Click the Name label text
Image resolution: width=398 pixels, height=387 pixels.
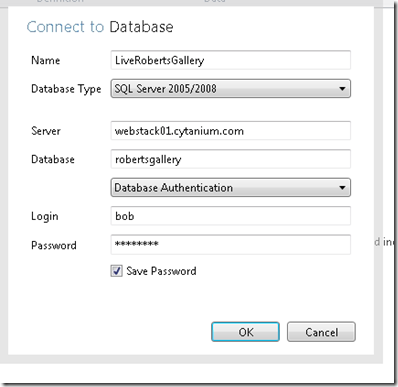[46, 60]
